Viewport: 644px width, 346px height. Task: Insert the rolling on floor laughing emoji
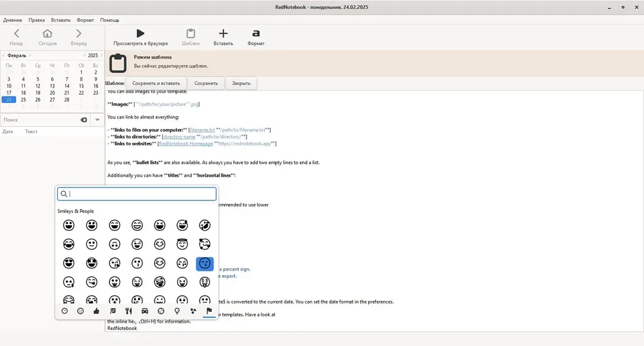click(x=205, y=225)
